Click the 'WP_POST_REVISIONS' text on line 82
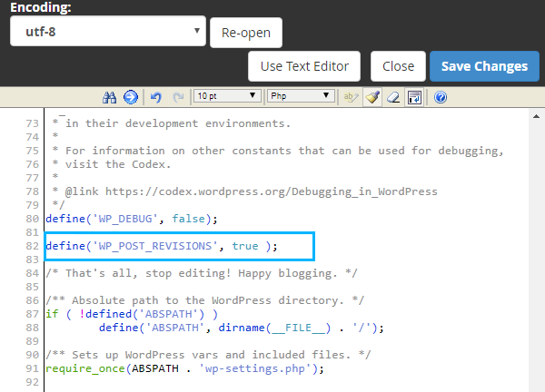This screenshot has width=545, height=392. tap(155, 246)
